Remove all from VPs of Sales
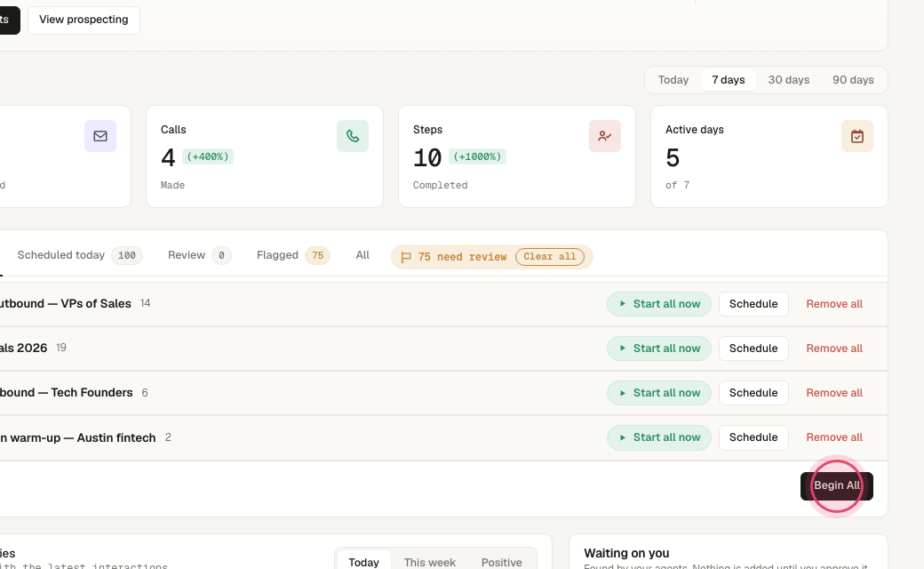This screenshot has height=569, width=924. (834, 304)
